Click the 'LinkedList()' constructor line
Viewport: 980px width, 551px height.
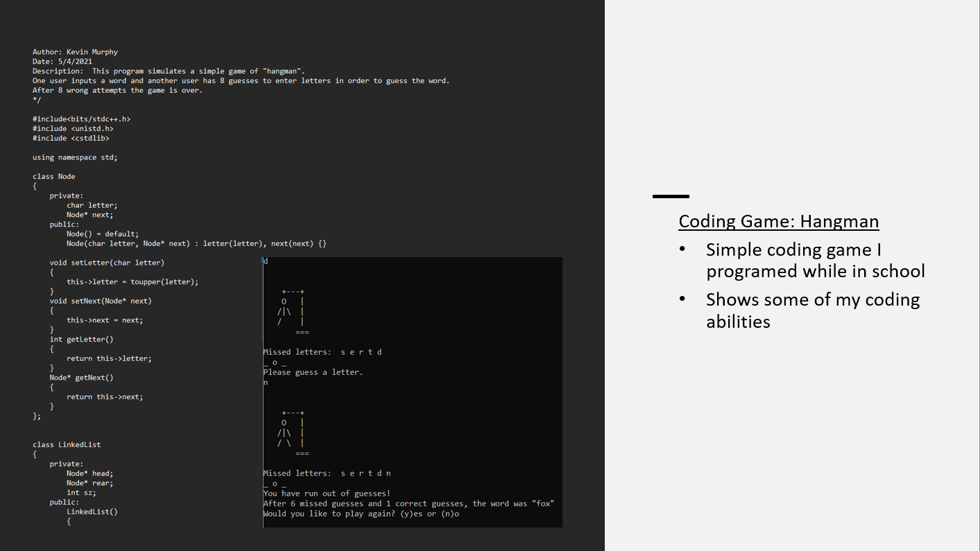(x=92, y=511)
